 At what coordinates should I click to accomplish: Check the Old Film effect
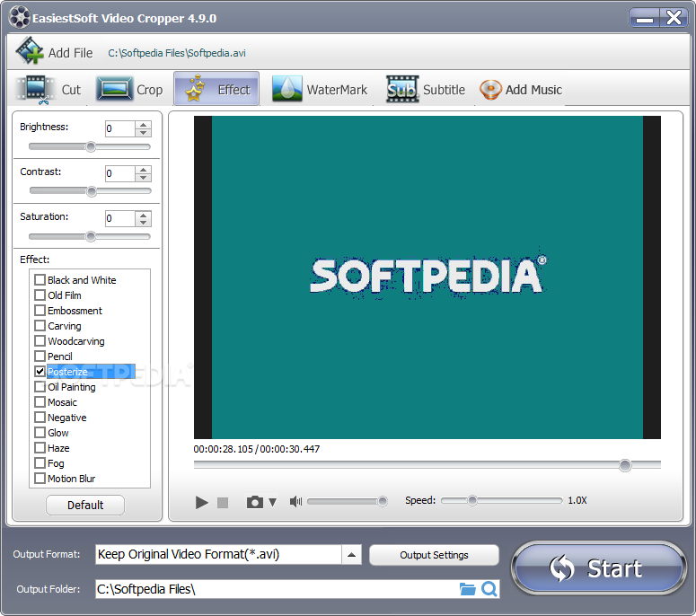40,295
